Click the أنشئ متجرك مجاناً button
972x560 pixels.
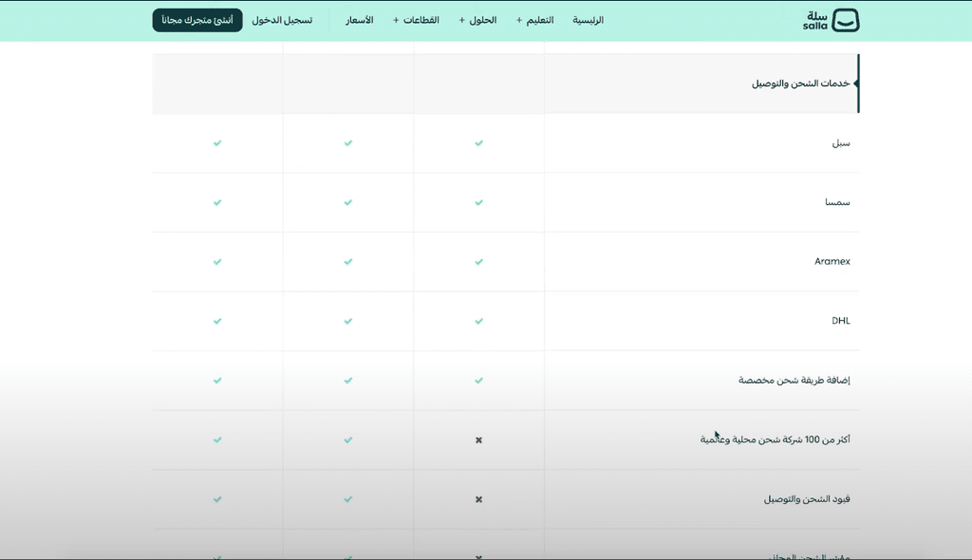pos(197,21)
